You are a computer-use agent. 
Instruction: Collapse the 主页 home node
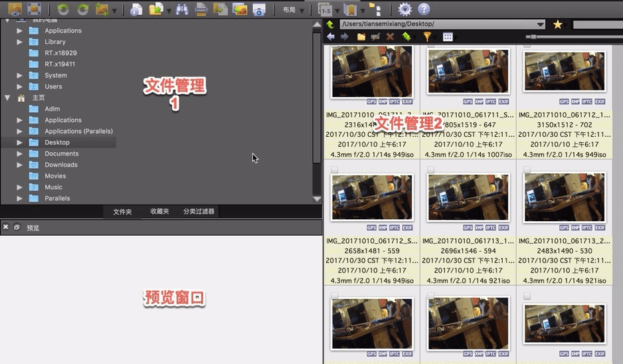pyautogui.click(x=7, y=98)
